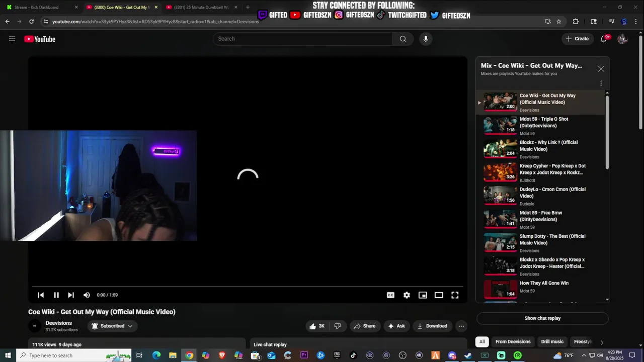The width and height of the screenshot is (644, 362).
Task: Pause the video playback
Action: [56, 295]
